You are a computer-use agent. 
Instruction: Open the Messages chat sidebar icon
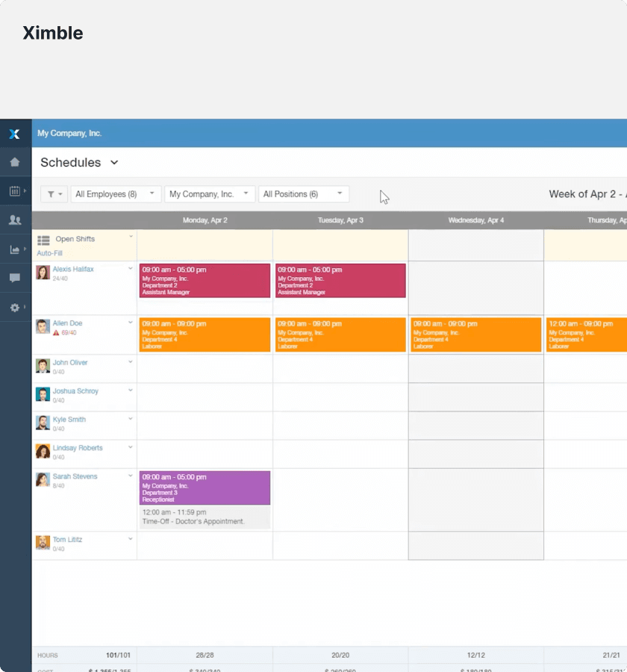coord(15,279)
